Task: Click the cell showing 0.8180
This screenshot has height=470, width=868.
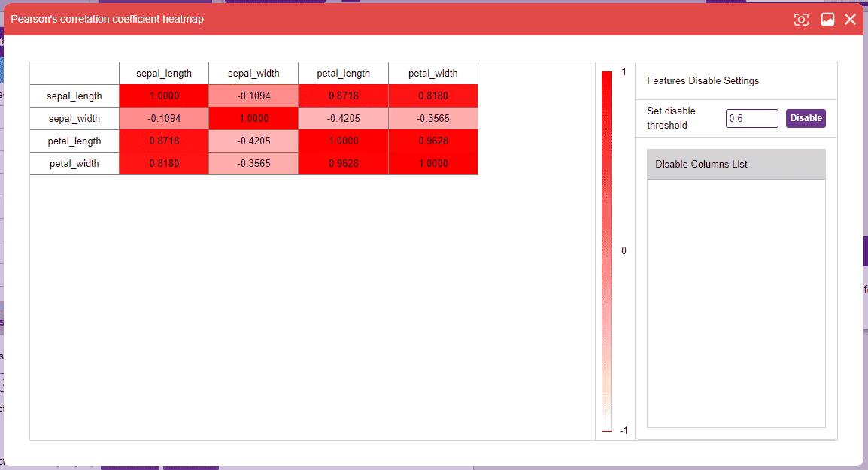Action: 433,96
